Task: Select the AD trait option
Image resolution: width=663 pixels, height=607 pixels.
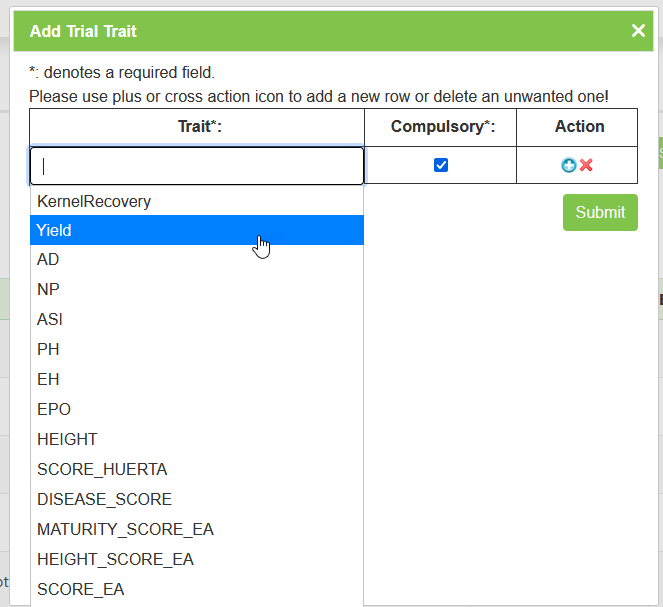Action: click(x=48, y=259)
